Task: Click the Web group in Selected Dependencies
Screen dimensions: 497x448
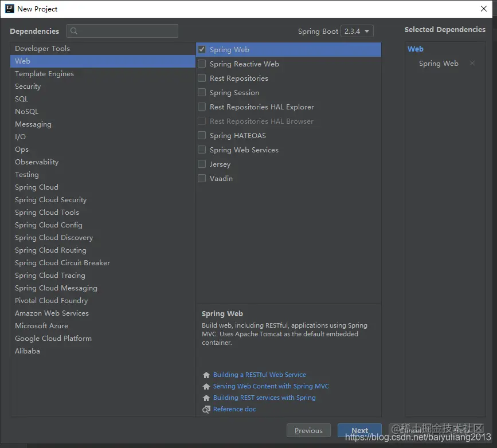Action: pyautogui.click(x=415, y=49)
